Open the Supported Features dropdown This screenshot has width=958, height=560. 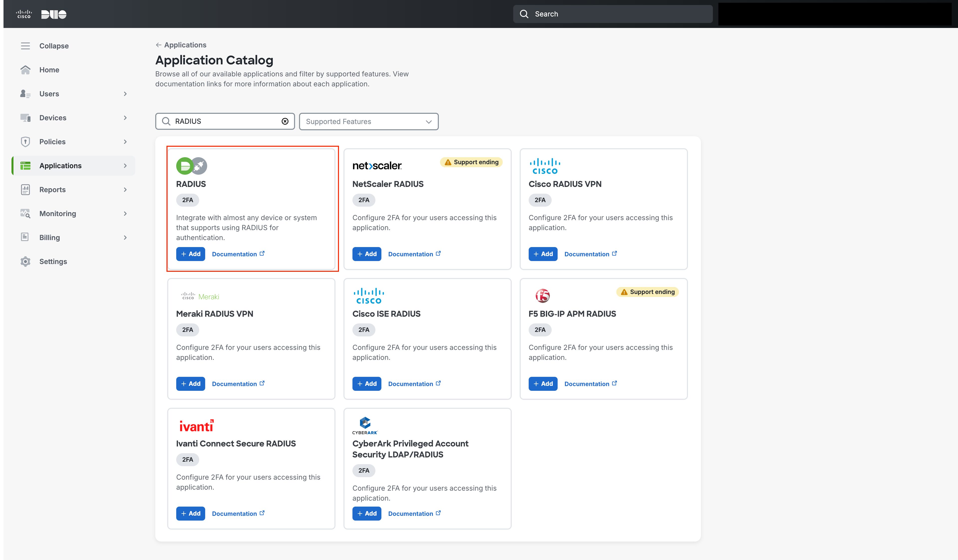(x=369, y=122)
